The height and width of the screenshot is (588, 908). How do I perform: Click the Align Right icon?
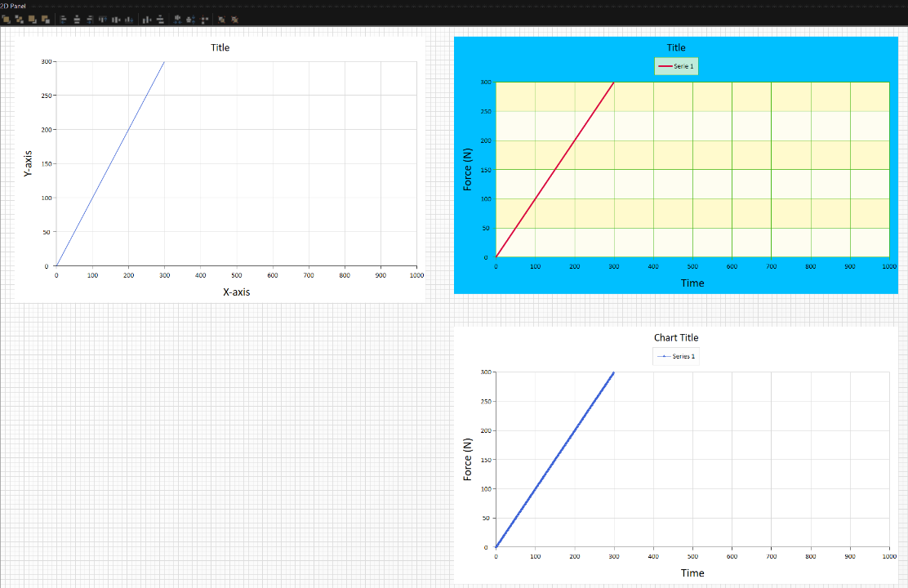(89, 20)
